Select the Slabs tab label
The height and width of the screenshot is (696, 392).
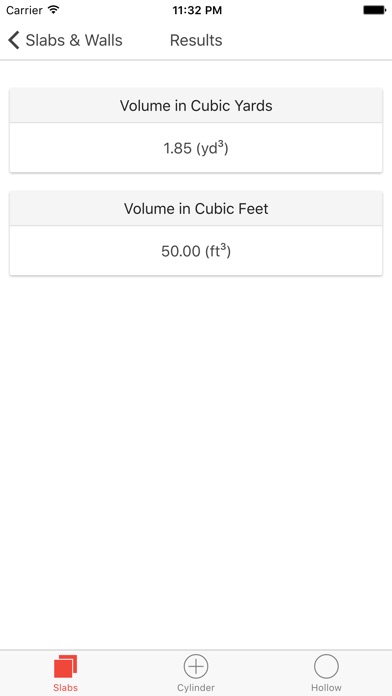click(x=65, y=688)
